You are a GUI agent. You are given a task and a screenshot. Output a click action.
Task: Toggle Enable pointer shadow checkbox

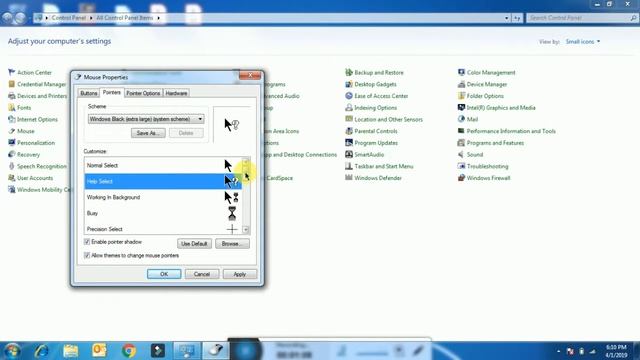point(87,242)
